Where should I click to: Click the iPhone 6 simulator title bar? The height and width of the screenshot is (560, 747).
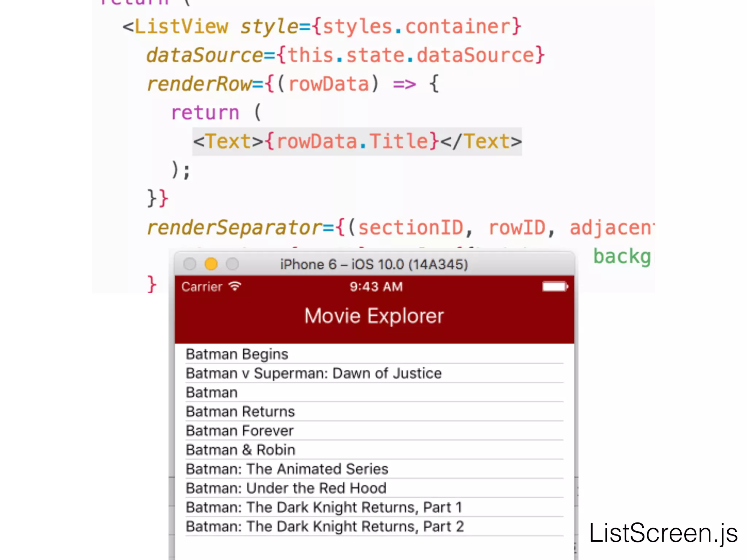374,264
